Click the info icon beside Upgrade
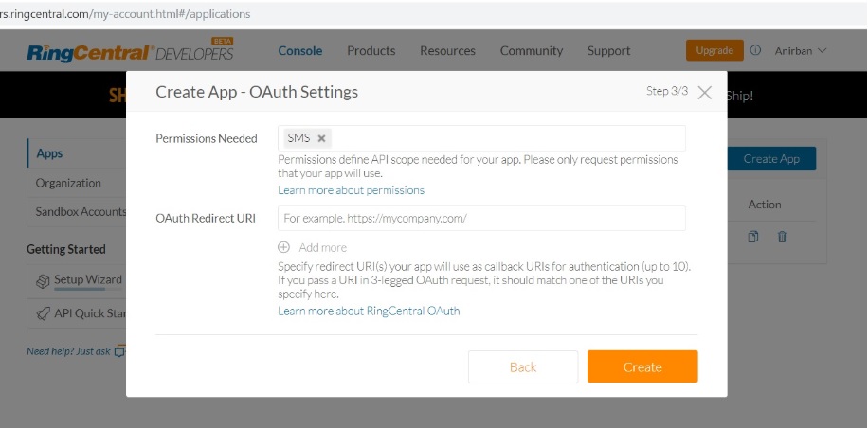The width and height of the screenshot is (868, 428). [755, 50]
